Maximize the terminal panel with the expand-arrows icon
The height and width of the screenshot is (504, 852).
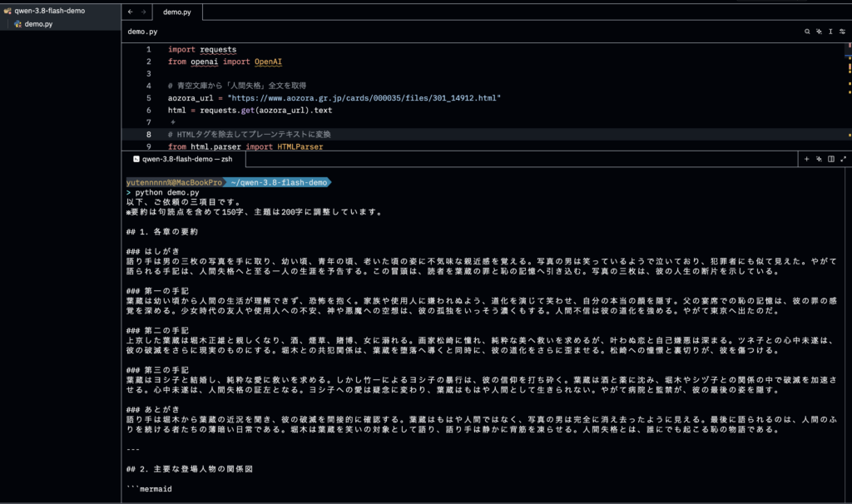tap(844, 159)
